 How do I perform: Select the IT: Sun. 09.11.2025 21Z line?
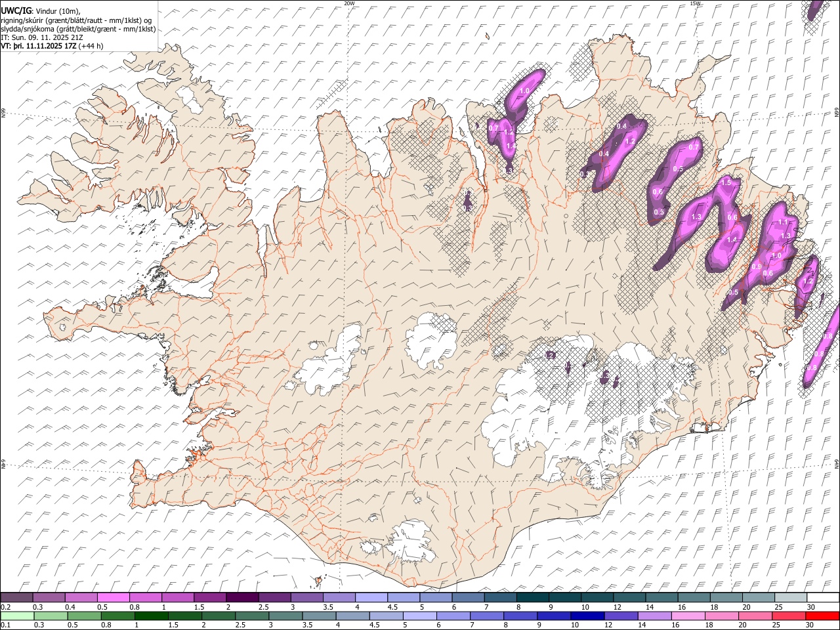[42, 37]
